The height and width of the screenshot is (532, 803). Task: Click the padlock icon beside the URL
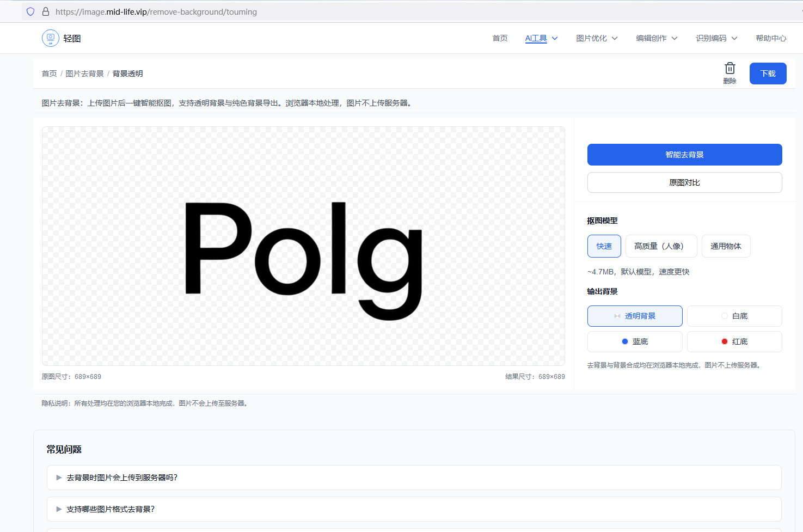tap(46, 11)
